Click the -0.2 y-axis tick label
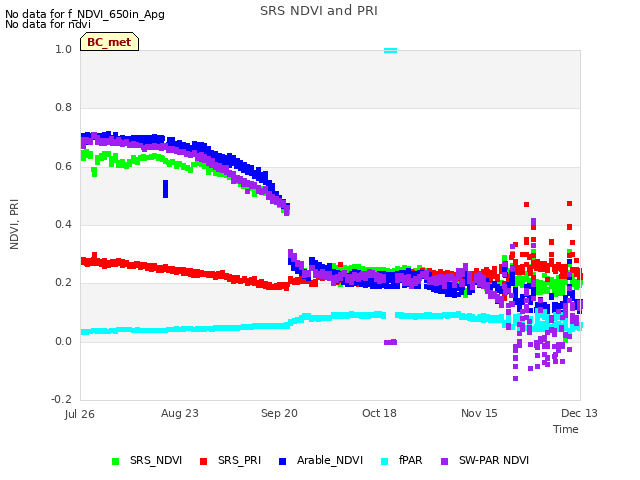640x480 pixels. [61, 399]
